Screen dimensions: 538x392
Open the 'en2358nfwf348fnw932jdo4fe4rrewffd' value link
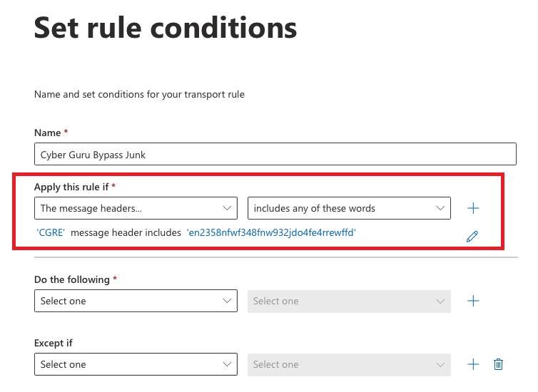[271, 232]
